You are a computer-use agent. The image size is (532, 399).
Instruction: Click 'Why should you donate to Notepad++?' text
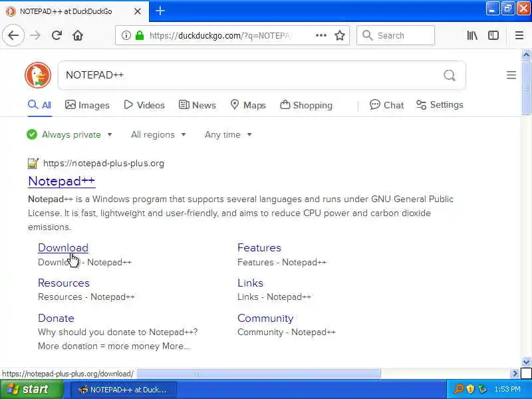click(118, 332)
